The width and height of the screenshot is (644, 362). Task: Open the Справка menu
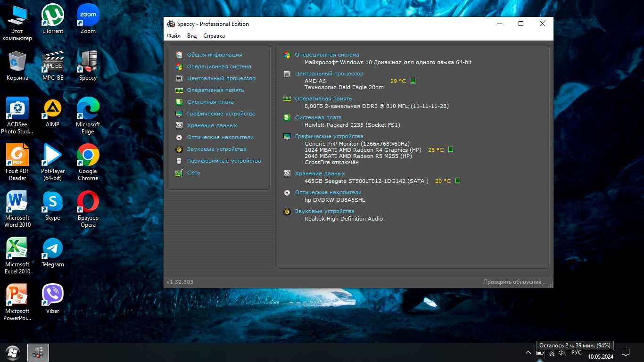click(214, 36)
